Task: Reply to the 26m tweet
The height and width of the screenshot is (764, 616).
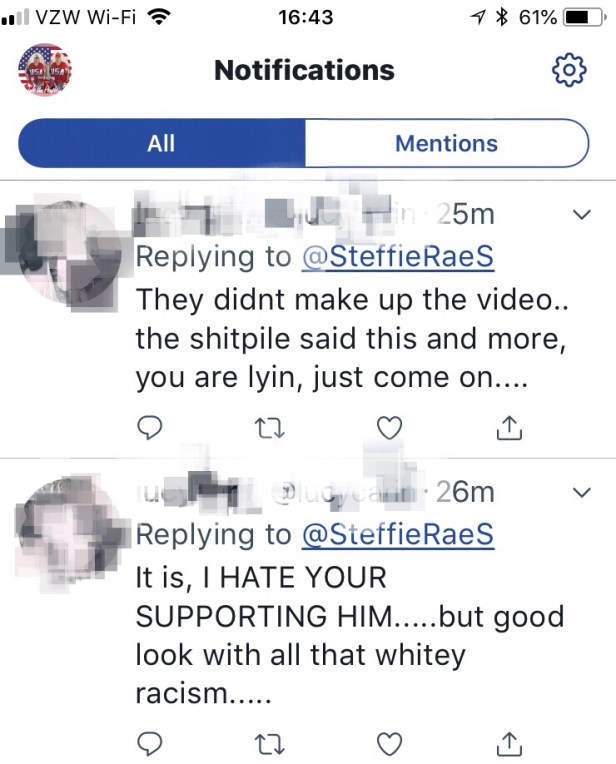Action: pyautogui.click(x=149, y=744)
